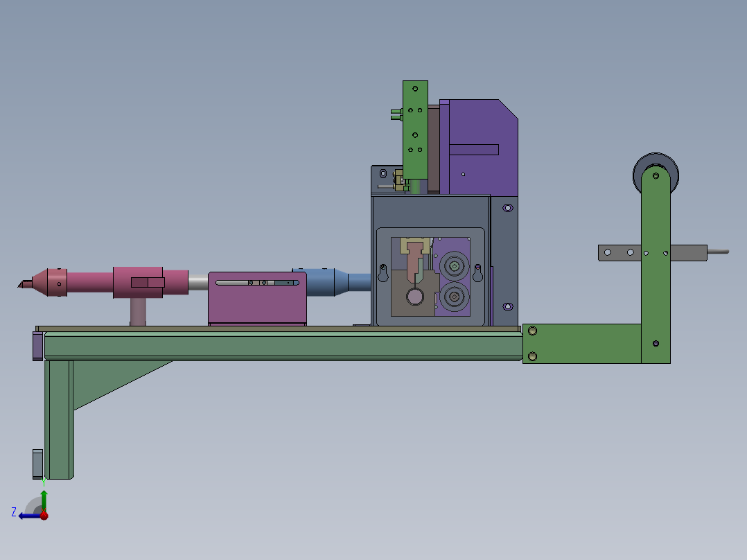Select the blue tapered connector

(333, 282)
